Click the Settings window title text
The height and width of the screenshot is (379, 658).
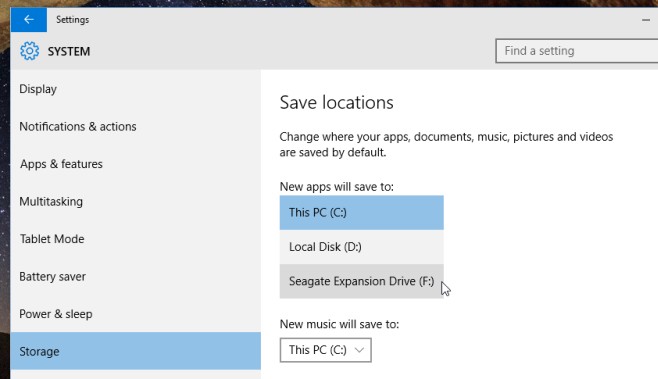73,20
